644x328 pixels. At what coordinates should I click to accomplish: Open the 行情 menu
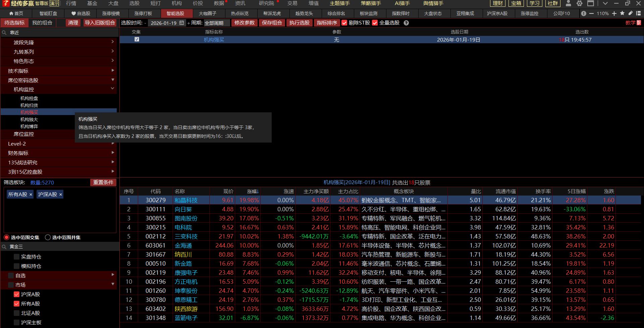coord(71,3)
